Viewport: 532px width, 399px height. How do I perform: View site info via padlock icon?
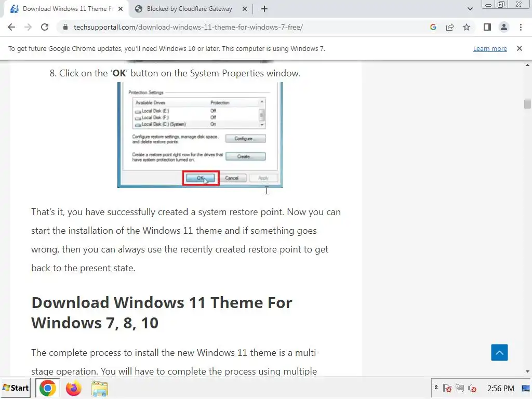click(65, 27)
